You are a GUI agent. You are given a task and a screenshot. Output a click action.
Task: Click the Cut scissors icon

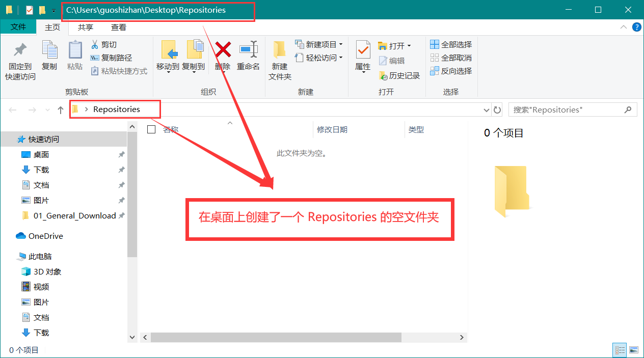(95, 45)
